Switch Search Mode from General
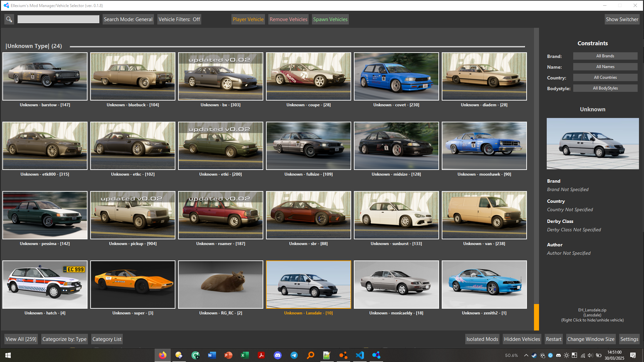 128,19
